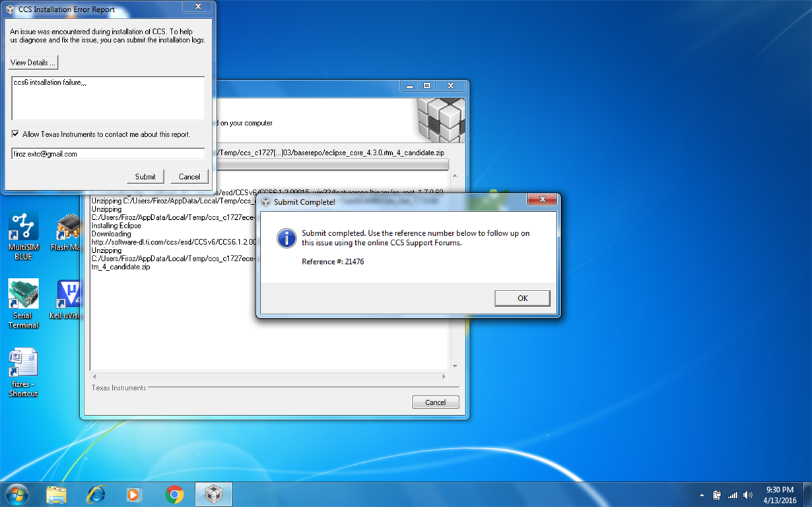This screenshot has width=812, height=507.
Task: Select Keil uVision desktop shortcut
Action: (66, 300)
